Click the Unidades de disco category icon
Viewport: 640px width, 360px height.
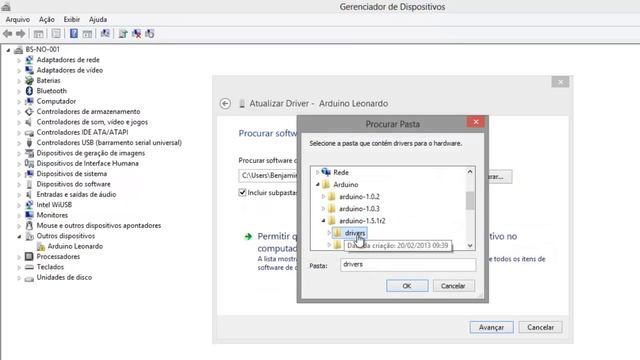click(x=29, y=278)
